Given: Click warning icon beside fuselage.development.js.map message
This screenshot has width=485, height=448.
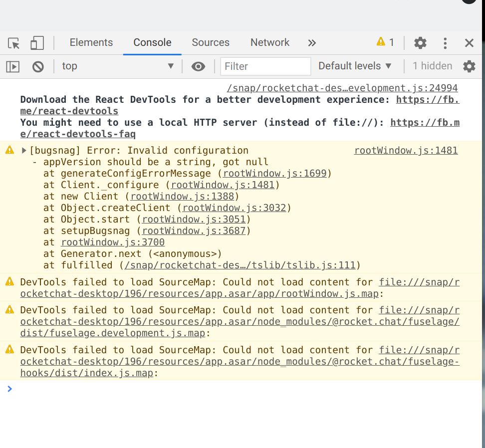Looking at the screenshot, I should [x=10, y=309].
